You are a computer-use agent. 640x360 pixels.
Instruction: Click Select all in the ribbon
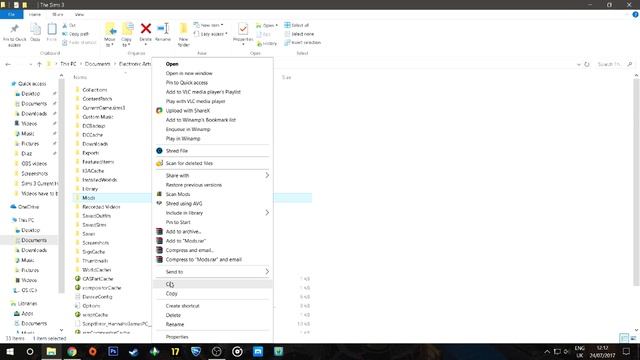[297, 25]
